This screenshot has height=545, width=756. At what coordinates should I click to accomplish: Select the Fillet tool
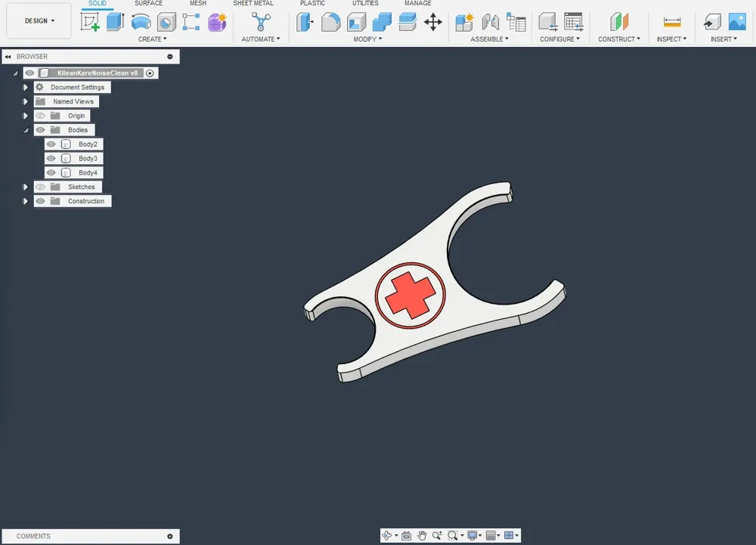[x=331, y=22]
